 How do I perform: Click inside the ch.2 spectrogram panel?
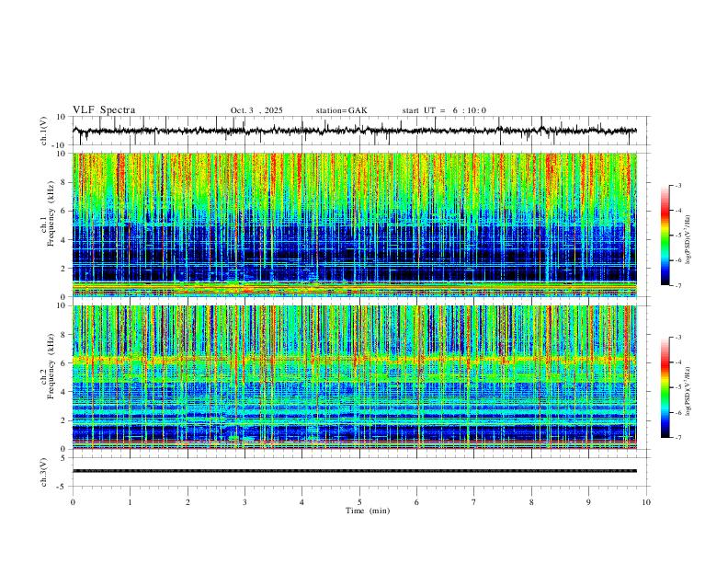355,377
